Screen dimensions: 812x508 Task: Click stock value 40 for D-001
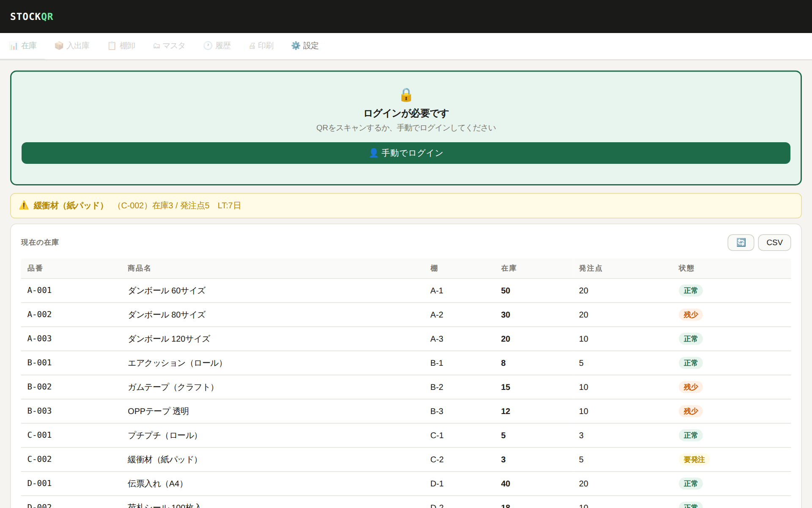pos(505,483)
